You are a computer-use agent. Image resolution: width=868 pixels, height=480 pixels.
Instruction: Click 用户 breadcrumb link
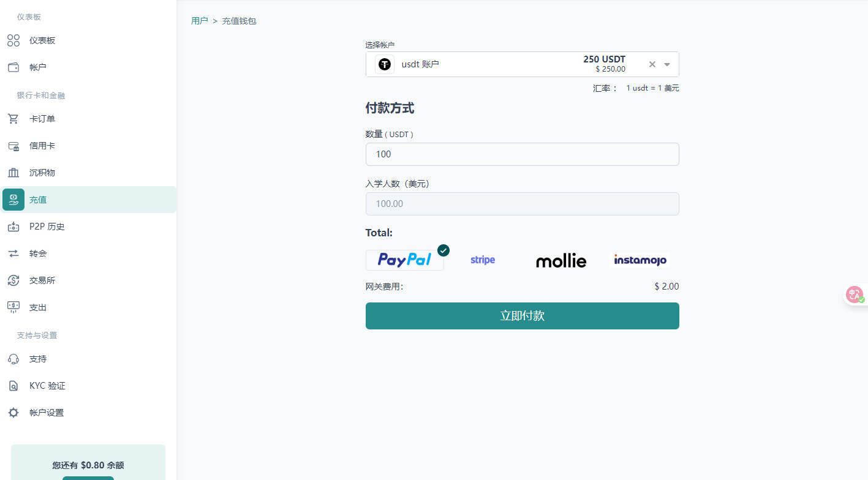tap(200, 21)
